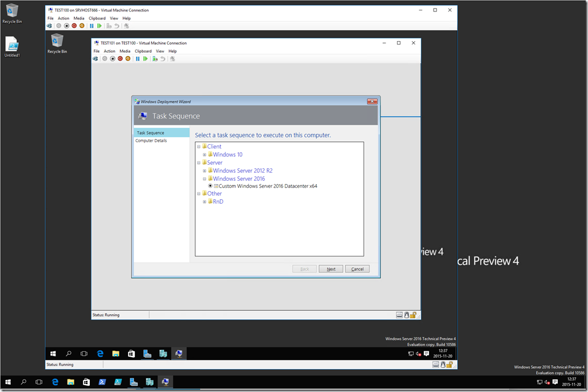
Task: Open Hyper-V Virtual Machine Connection from the taskbar
Action: [x=165, y=382]
